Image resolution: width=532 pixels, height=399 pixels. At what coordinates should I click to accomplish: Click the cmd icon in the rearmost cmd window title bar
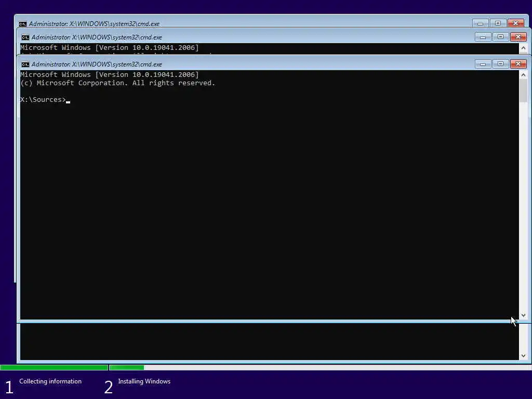(x=22, y=24)
